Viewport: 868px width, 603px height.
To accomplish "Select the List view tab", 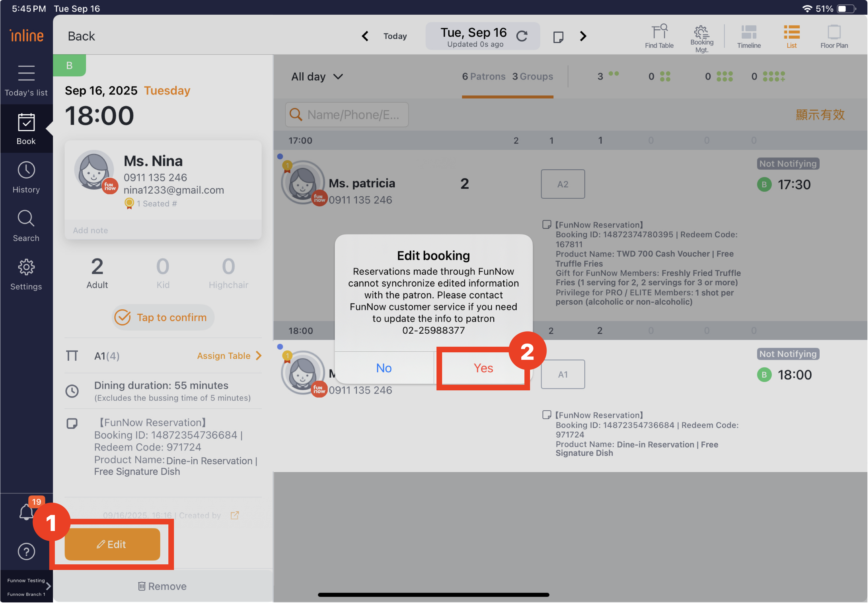I will pos(791,36).
